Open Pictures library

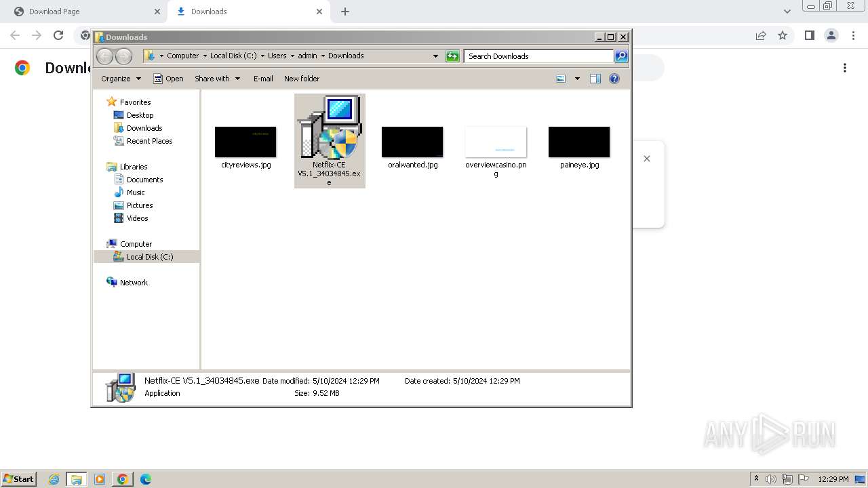[x=140, y=205]
